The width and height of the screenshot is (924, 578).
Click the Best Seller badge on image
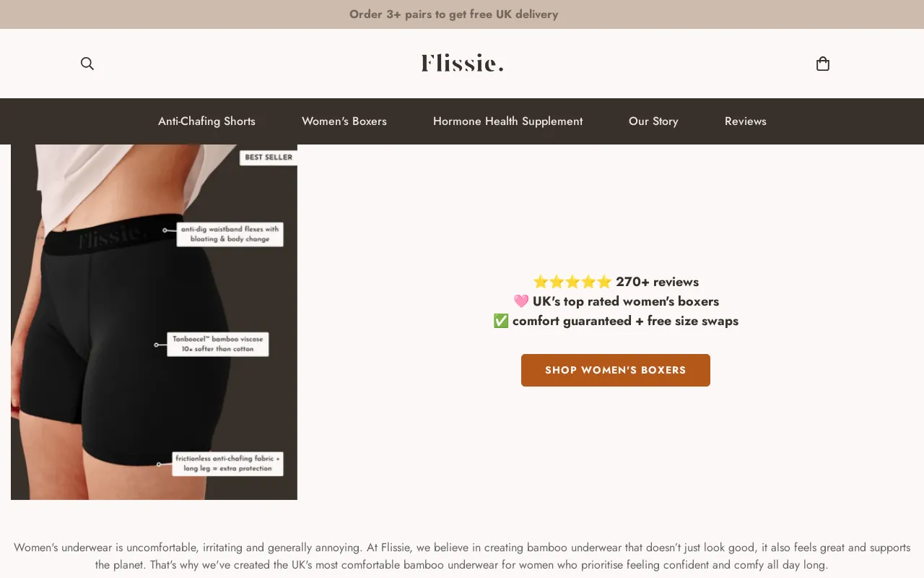pos(269,157)
